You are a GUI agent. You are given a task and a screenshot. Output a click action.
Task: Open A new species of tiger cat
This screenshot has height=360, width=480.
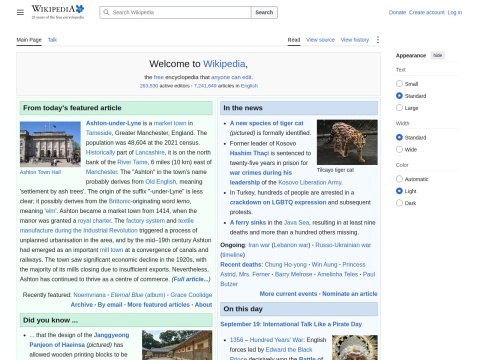click(267, 123)
